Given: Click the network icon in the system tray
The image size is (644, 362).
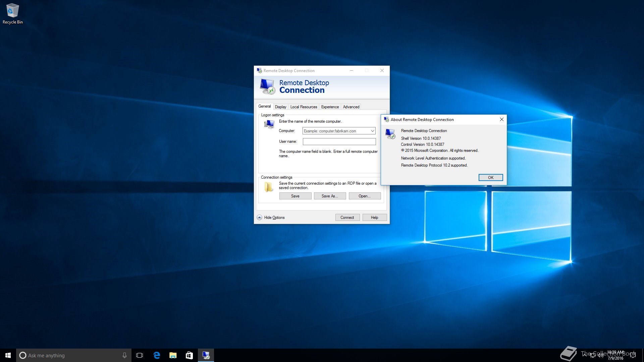Looking at the screenshot, I should point(593,356).
